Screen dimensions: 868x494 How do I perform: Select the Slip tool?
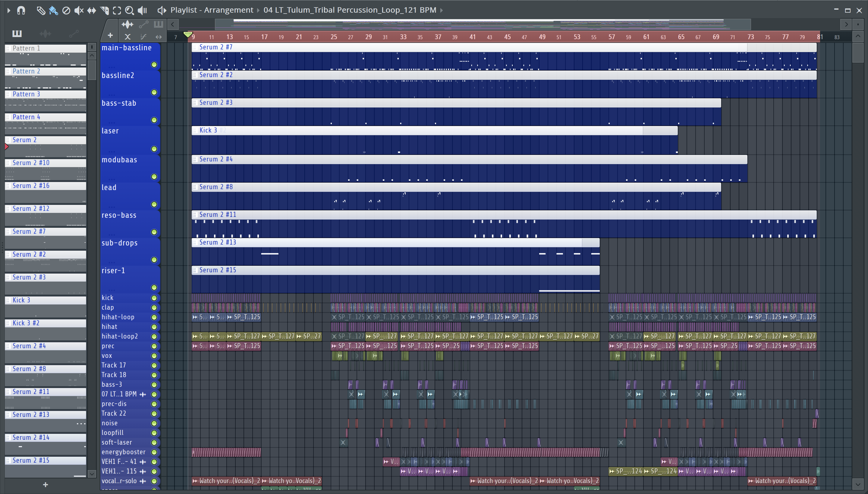click(91, 11)
